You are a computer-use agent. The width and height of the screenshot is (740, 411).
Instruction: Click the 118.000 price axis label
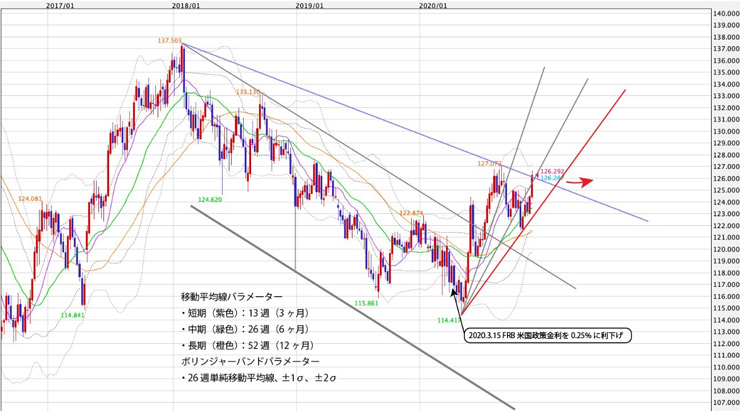[x=727, y=273]
